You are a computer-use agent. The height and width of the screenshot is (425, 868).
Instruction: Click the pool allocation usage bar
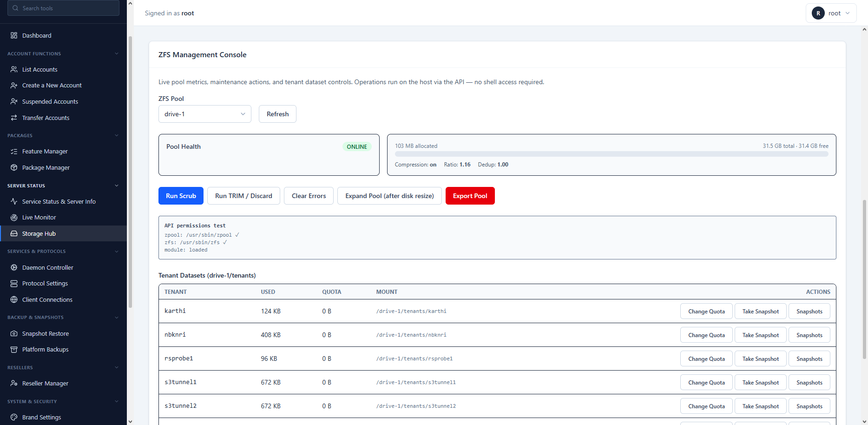pyautogui.click(x=612, y=154)
